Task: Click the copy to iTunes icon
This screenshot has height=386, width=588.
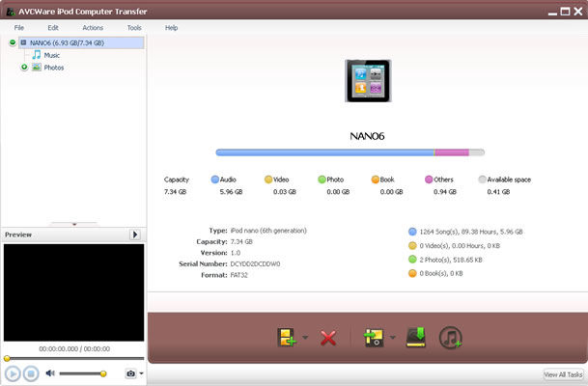Action: tap(450, 338)
